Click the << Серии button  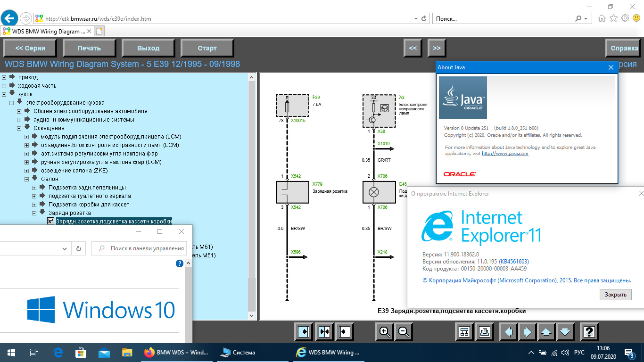click(30, 48)
